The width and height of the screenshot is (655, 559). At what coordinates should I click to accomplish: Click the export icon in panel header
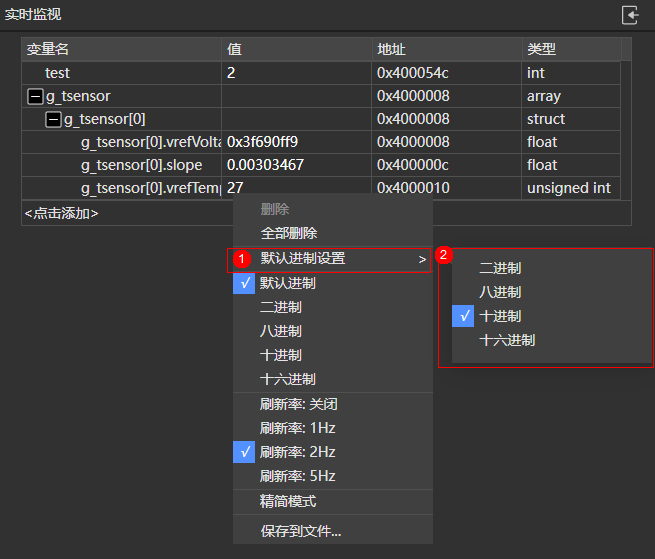(x=630, y=15)
